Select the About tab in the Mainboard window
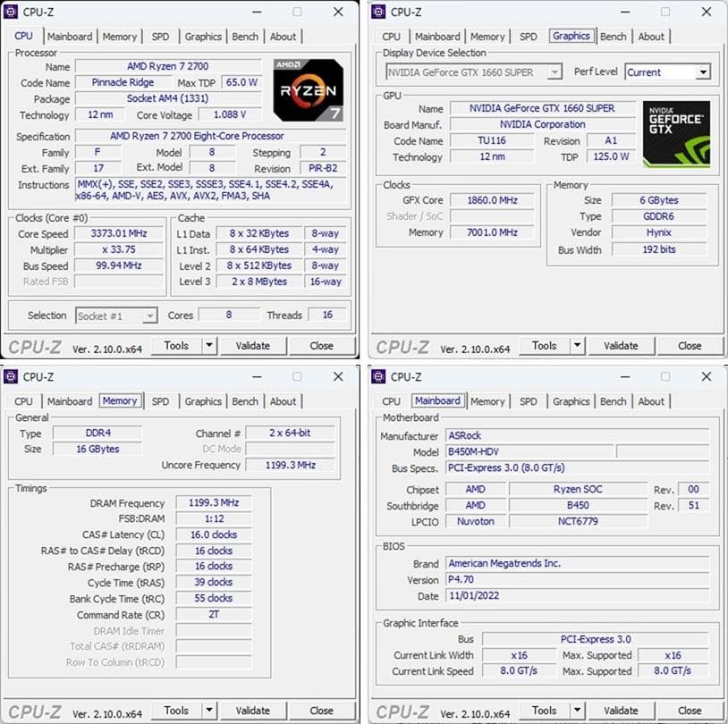This screenshot has width=728, height=724. tap(652, 402)
